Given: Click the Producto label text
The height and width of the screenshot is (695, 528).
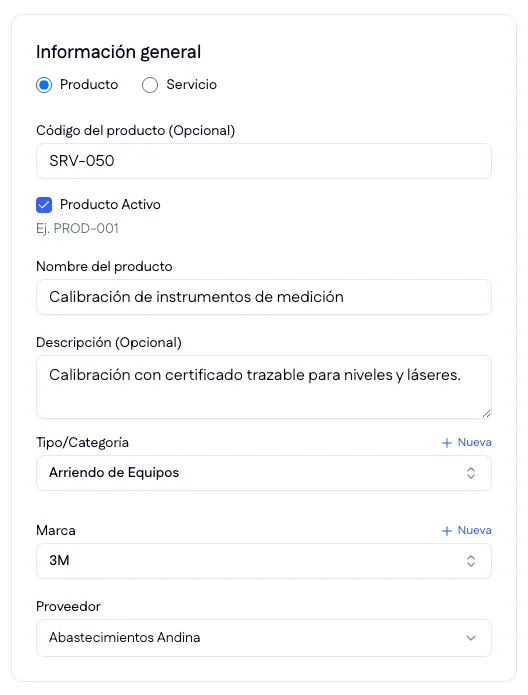Looking at the screenshot, I should (89, 85).
